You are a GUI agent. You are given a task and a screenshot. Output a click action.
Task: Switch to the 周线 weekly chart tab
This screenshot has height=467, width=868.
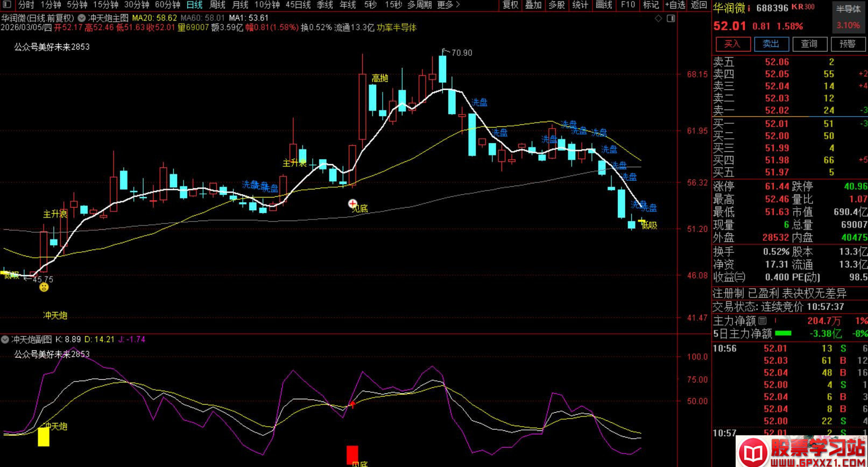217,5
